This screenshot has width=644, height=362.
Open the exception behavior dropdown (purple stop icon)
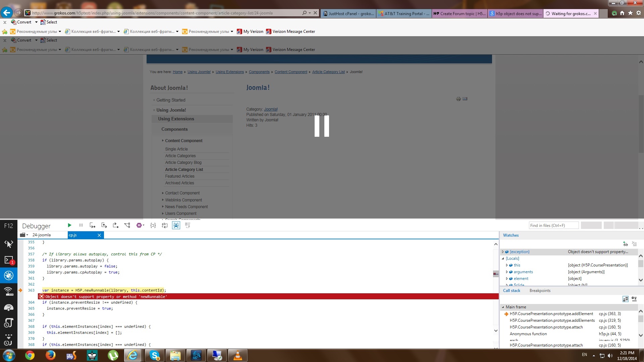click(x=140, y=226)
